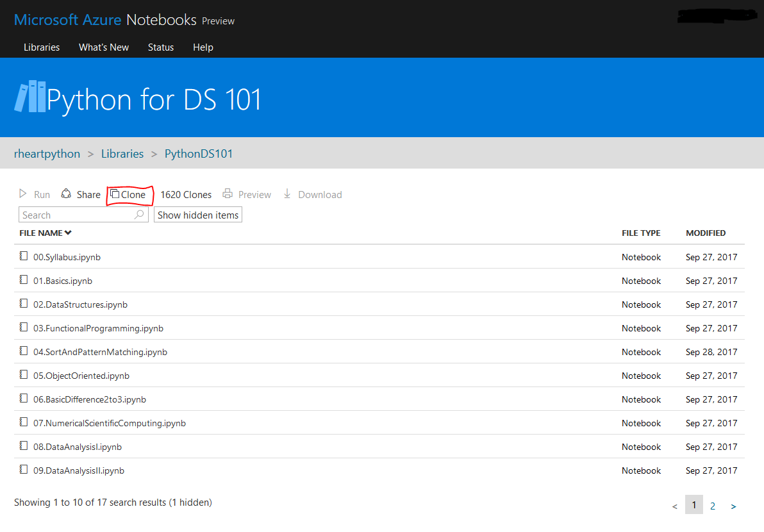Click notebook icon beside 00.Syllabus.ipynb

(x=24, y=256)
